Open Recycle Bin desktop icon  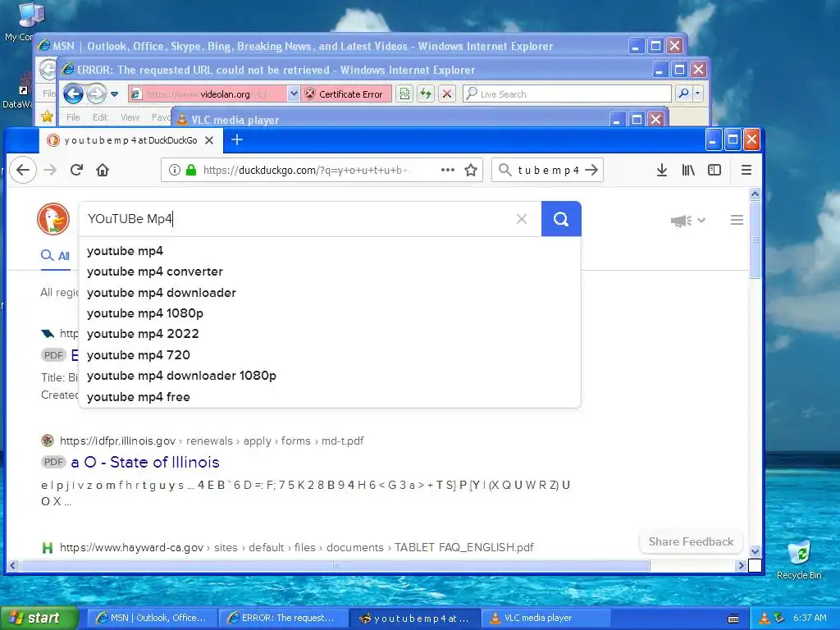click(799, 560)
